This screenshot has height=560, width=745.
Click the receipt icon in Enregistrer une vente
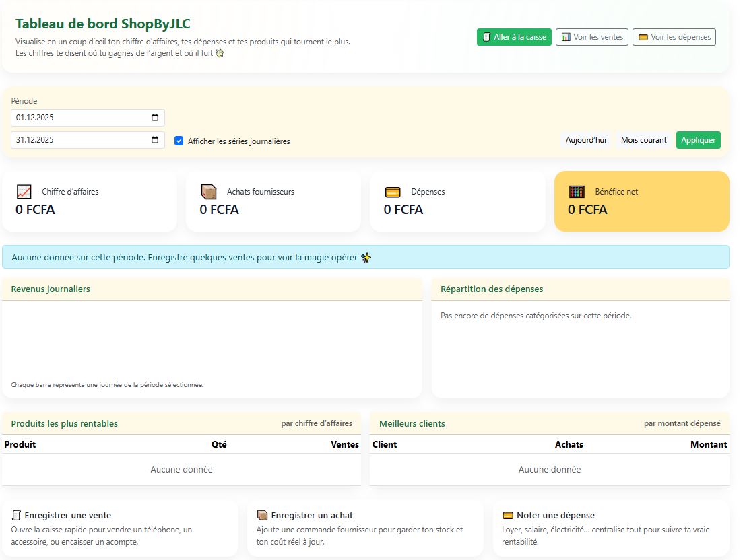tap(16, 516)
